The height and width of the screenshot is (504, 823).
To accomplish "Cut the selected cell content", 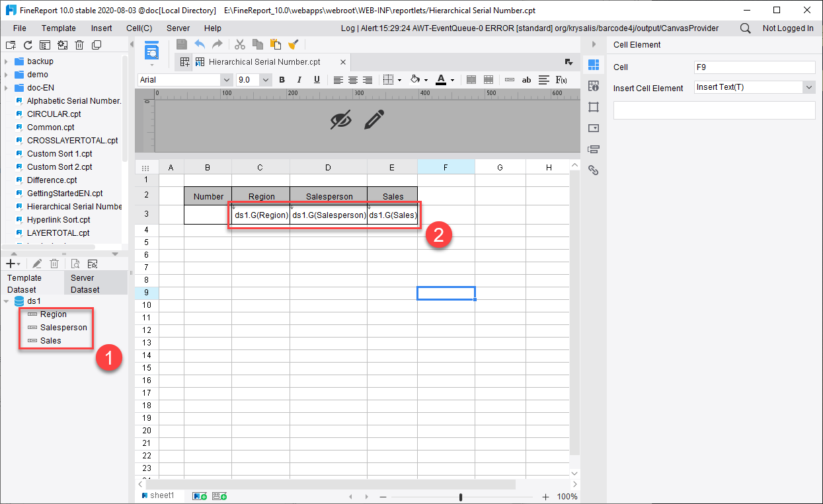I will (x=240, y=44).
